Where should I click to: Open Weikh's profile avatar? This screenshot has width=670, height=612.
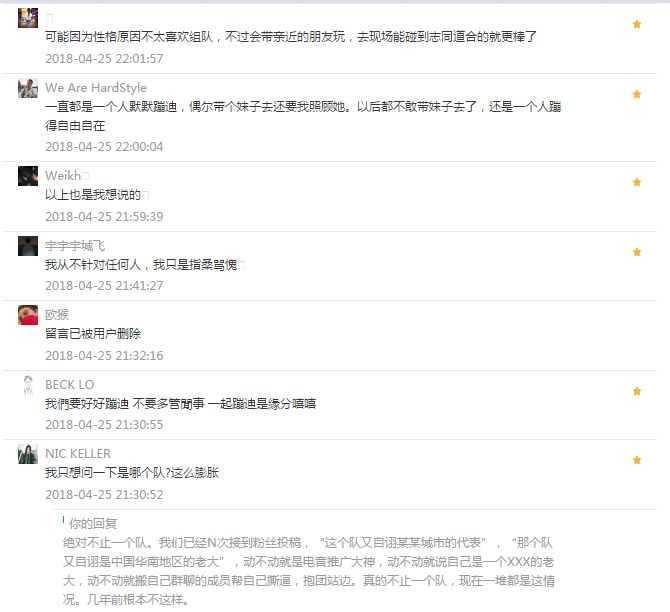click(x=28, y=176)
